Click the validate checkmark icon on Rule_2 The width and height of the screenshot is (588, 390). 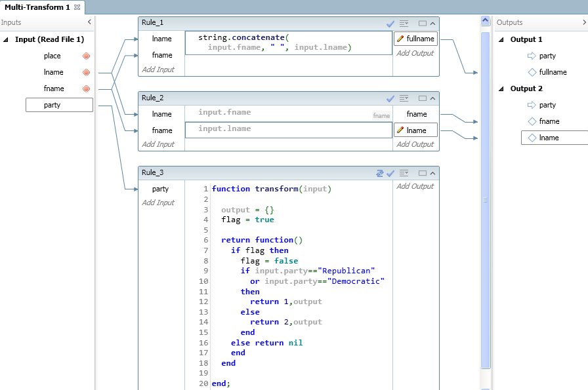click(390, 98)
